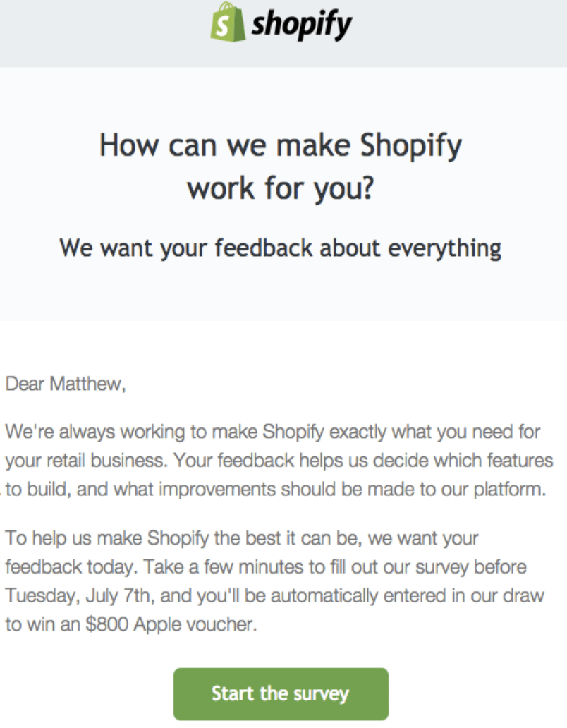Click the subheading 'We want your feedback about everything'
567x728 pixels.
point(281,248)
